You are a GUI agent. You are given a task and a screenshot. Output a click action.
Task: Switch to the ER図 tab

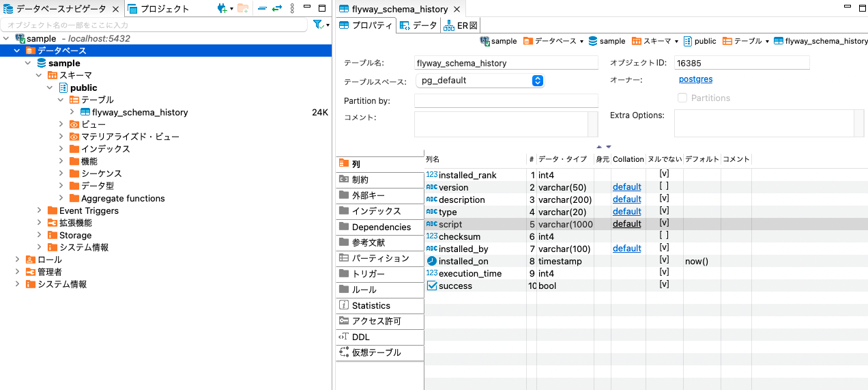(x=461, y=25)
